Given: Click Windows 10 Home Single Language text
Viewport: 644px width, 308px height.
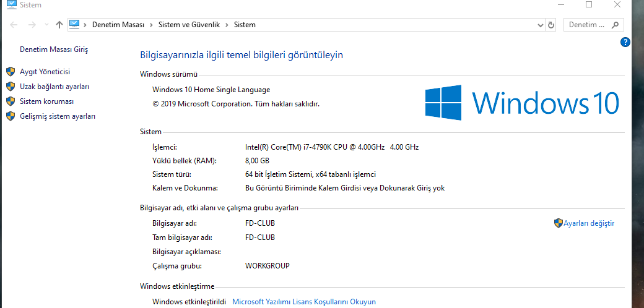Looking at the screenshot, I should pos(211,90).
